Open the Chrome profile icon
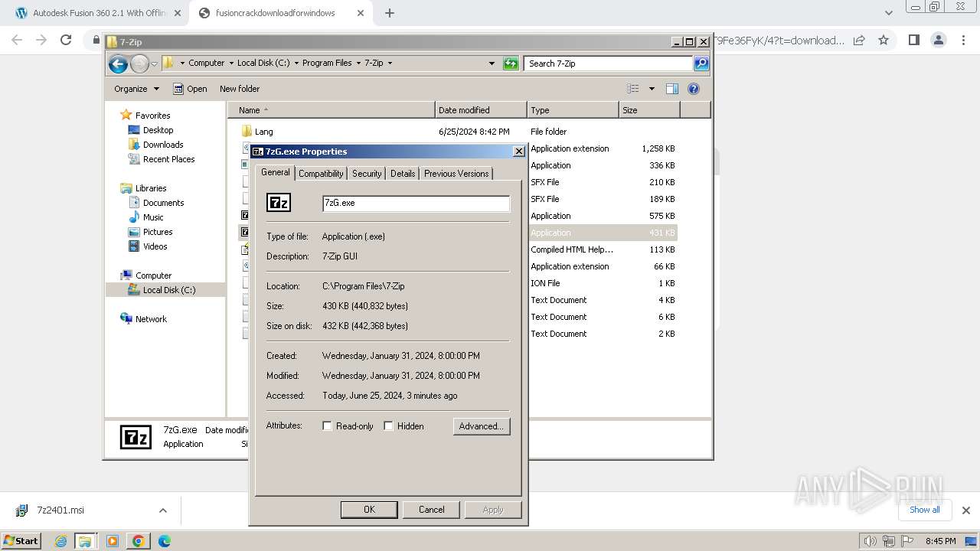This screenshot has width=980, height=551. point(939,40)
